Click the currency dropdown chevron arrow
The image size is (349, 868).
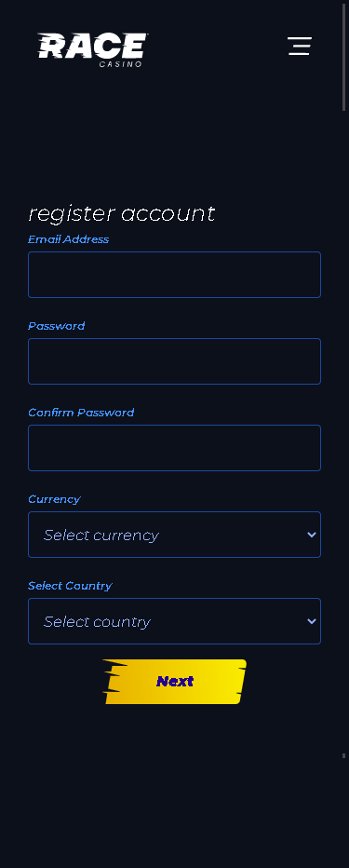312,535
